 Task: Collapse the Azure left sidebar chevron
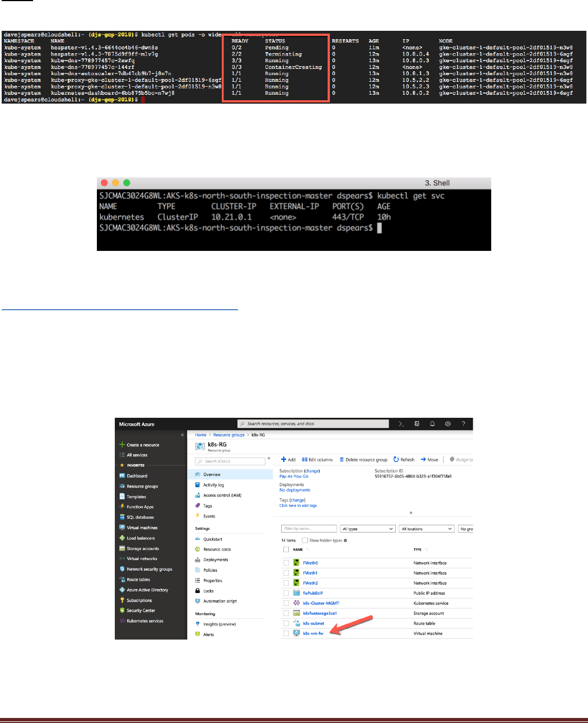point(182,435)
